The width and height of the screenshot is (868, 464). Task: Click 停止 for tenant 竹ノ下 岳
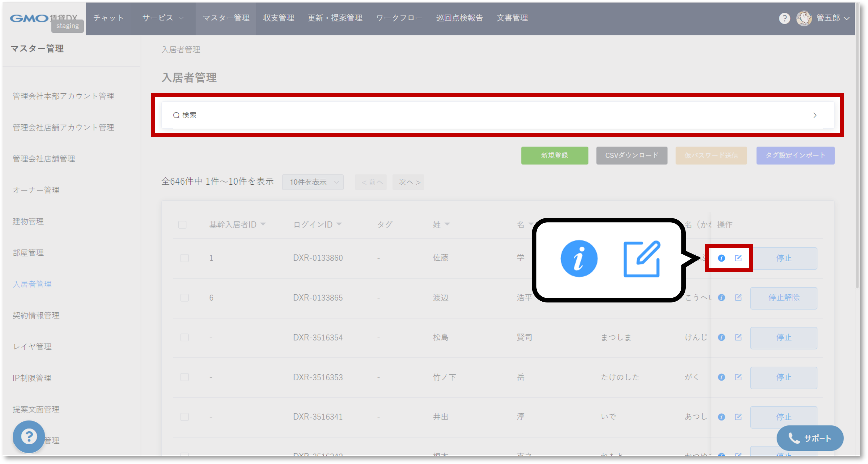[x=783, y=377]
